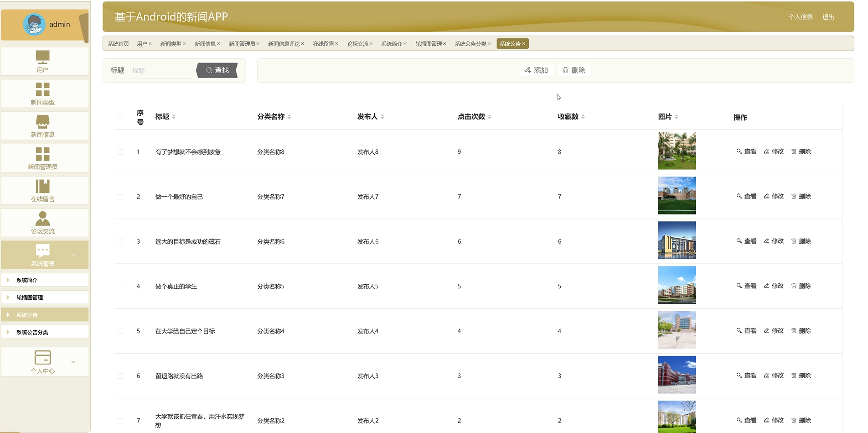Click the admin avatar picture

[34, 25]
